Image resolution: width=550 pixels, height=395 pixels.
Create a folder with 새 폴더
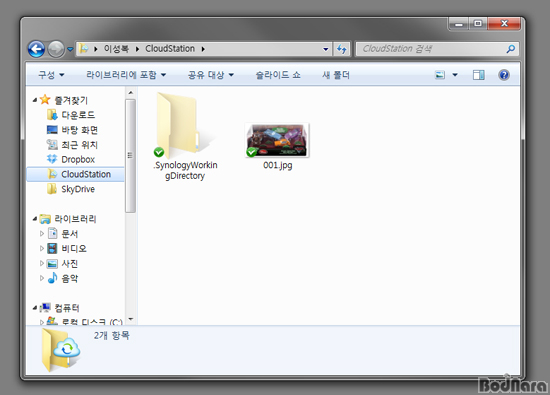(x=336, y=75)
